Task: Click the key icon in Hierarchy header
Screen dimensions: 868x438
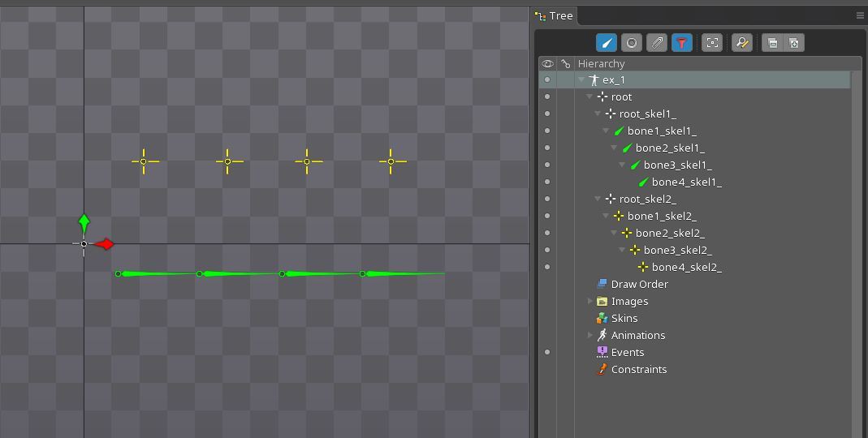Action: click(565, 63)
